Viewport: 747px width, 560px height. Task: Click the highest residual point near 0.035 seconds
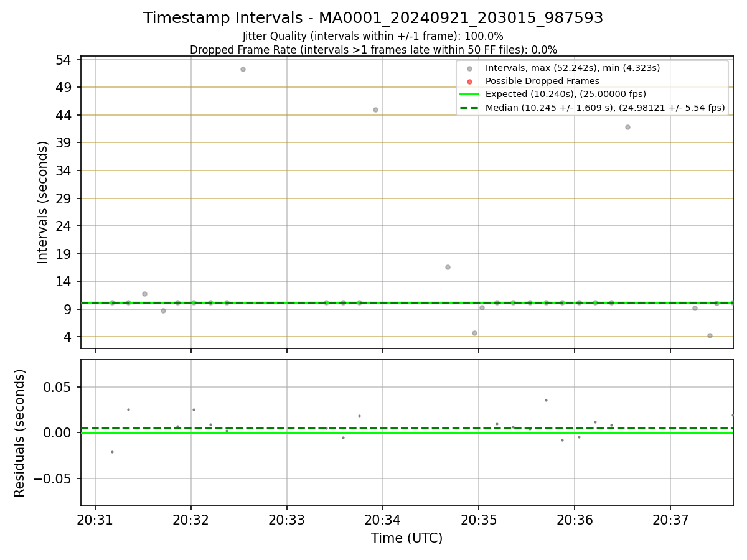point(546,400)
